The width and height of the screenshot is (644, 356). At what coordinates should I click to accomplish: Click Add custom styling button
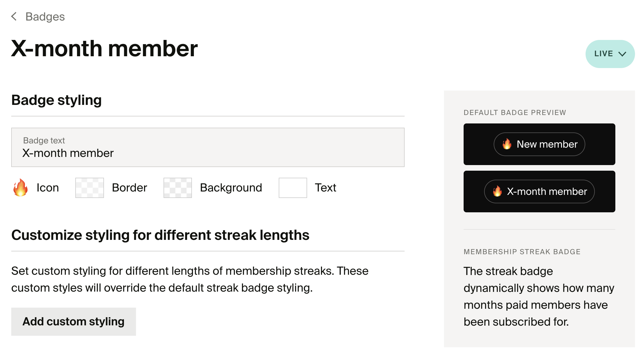click(74, 321)
